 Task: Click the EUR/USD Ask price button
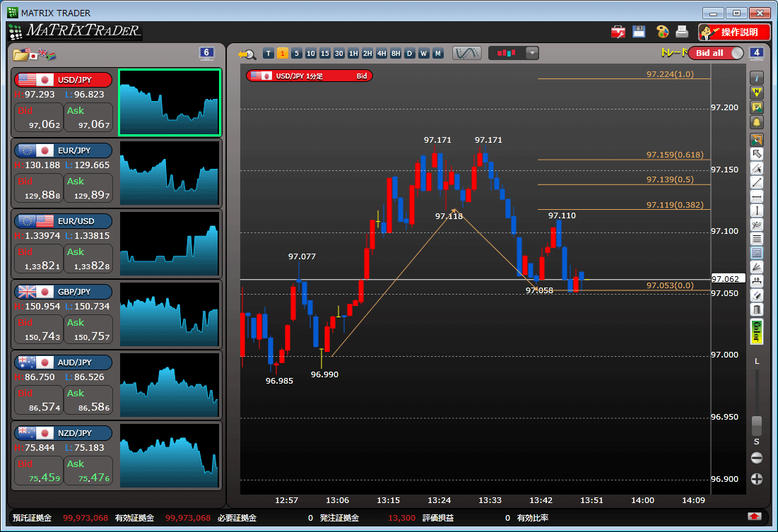coord(88,259)
